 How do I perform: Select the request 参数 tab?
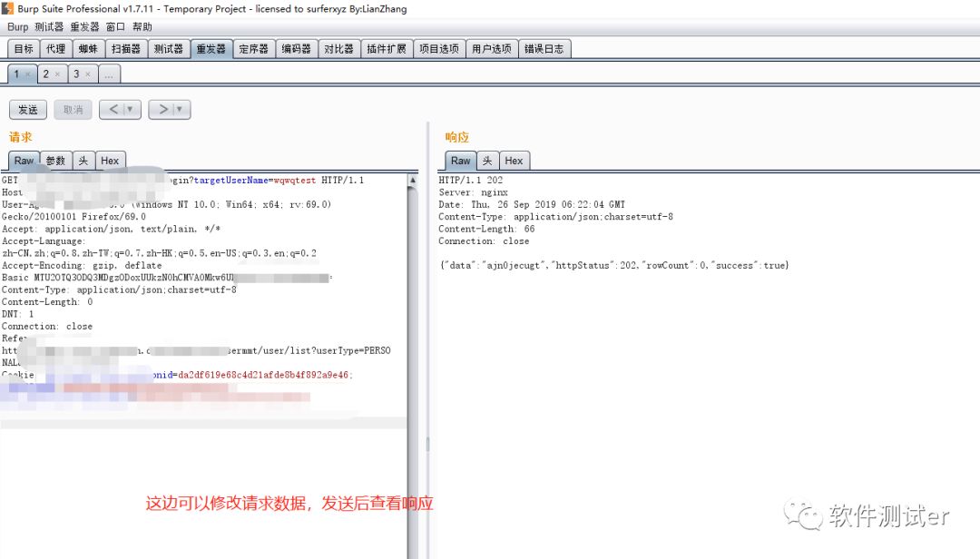pos(55,161)
